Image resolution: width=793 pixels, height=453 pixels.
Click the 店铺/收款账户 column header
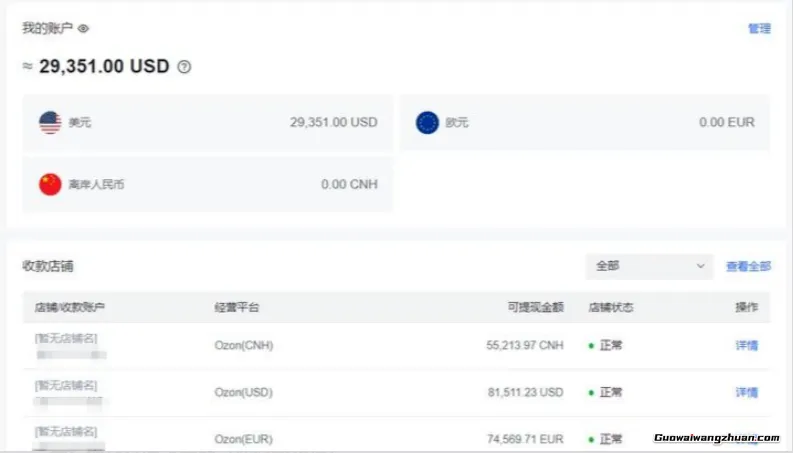click(70, 307)
